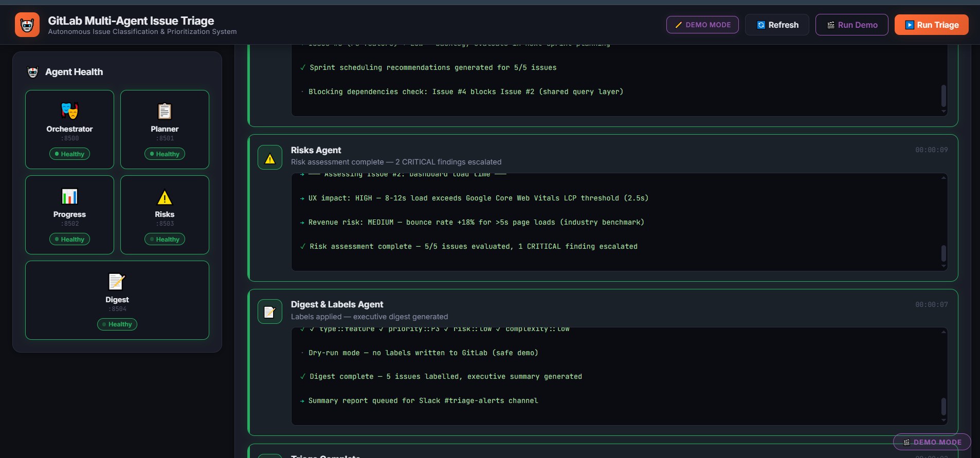Screen dimensions: 980x458
Task: Click the Digest & Labels Agent title
Action: (x=337, y=304)
